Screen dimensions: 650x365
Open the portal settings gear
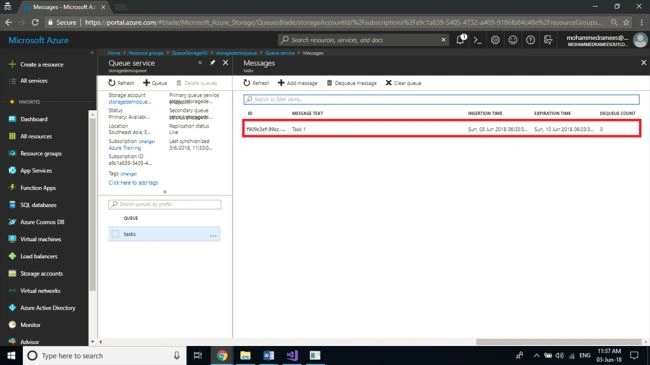tap(495, 40)
